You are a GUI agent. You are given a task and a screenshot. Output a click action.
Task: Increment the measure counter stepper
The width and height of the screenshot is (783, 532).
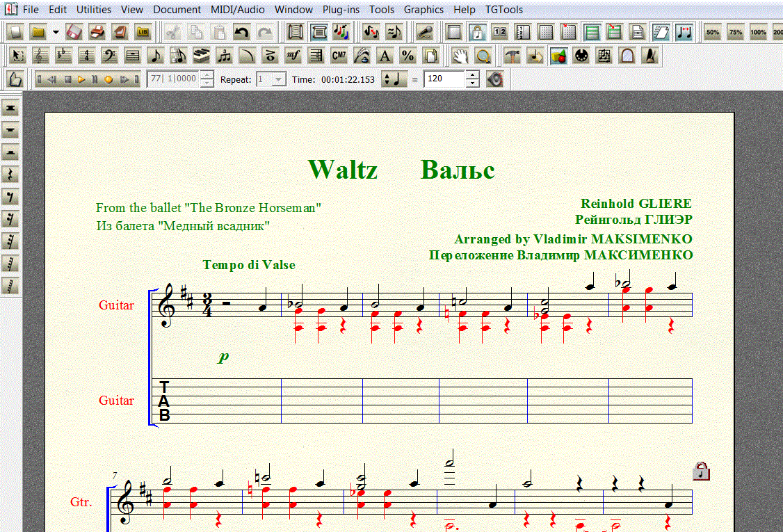coord(207,75)
